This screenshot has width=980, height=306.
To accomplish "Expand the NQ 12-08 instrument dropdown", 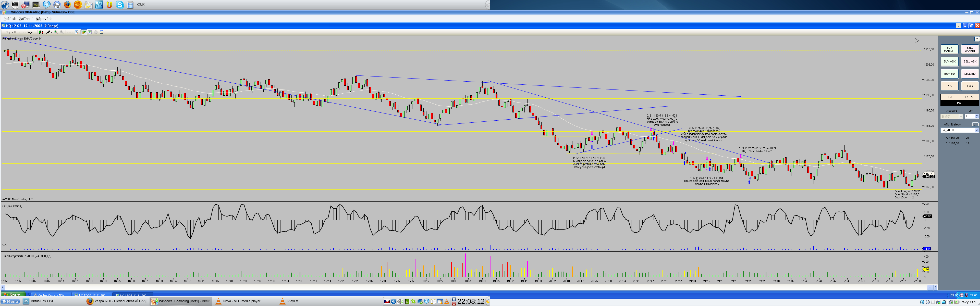I will pos(19,32).
